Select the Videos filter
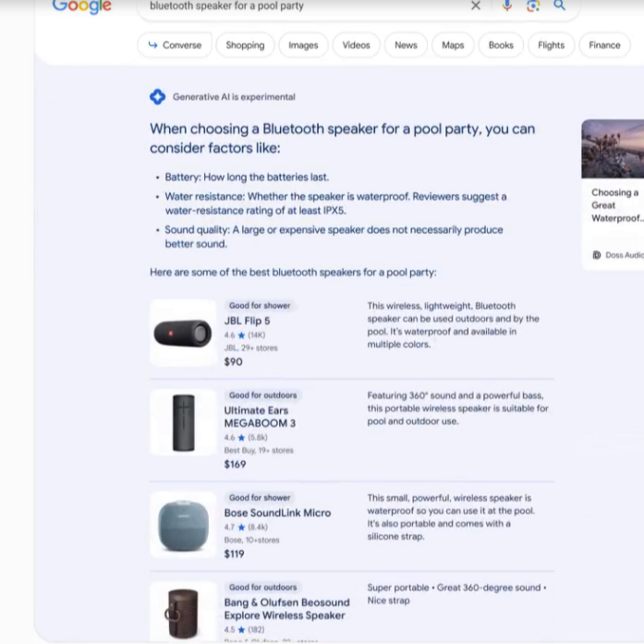This screenshot has width=644, height=644. [x=356, y=45]
